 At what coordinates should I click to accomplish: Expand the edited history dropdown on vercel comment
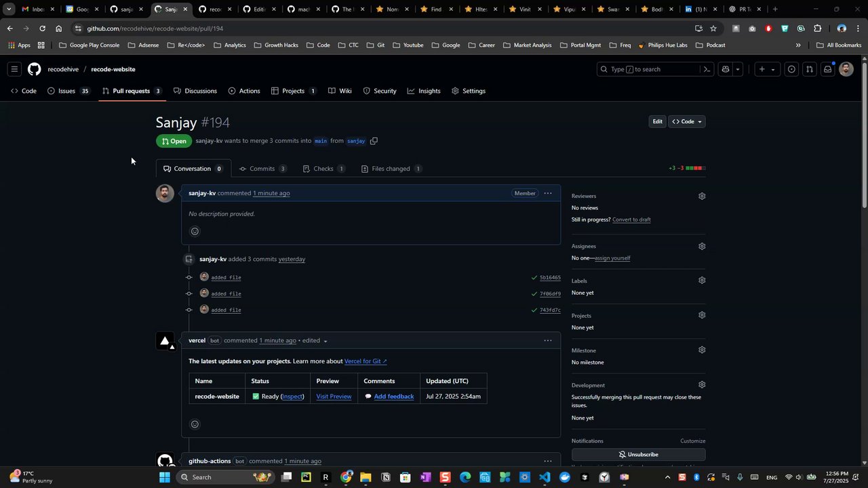[325, 341]
